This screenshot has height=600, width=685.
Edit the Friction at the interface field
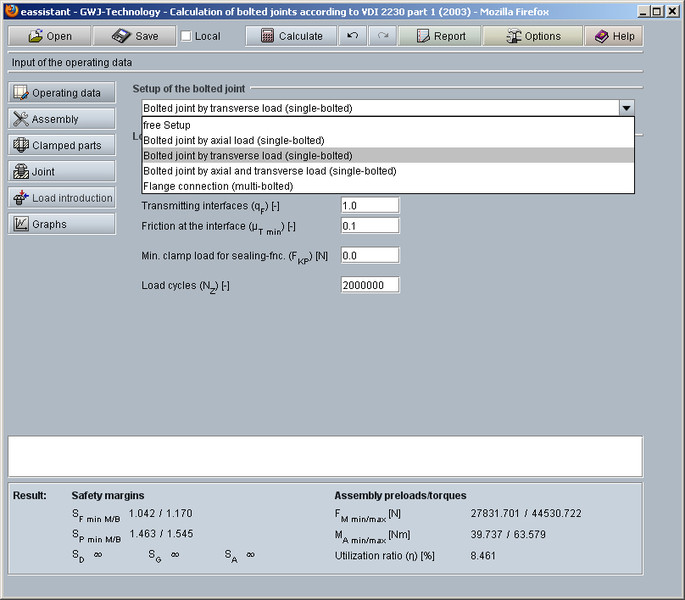[369, 226]
